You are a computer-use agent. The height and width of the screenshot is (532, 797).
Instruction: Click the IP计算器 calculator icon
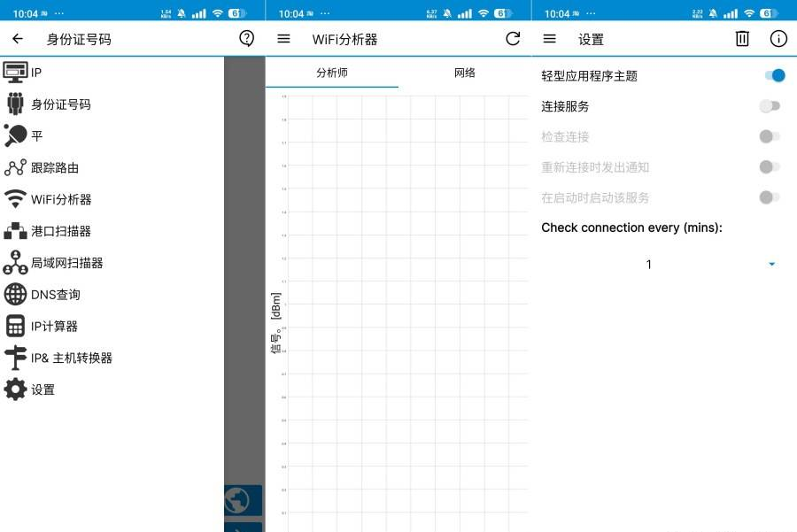(x=15, y=326)
